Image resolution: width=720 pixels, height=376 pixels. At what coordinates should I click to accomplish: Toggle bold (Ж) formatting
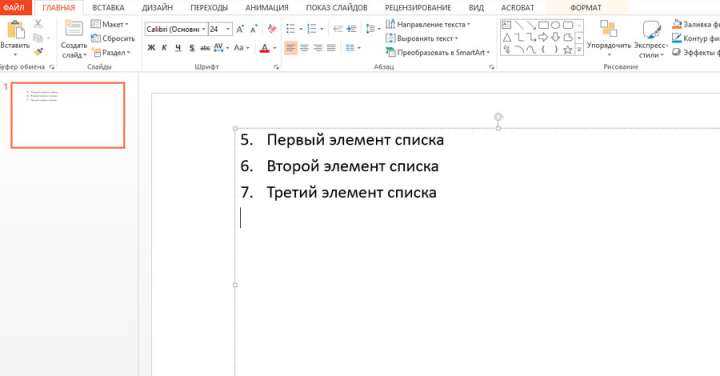[151, 48]
